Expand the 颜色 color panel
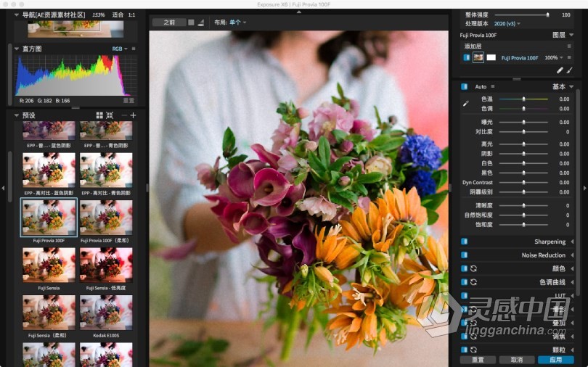 pyautogui.click(x=572, y=268)
